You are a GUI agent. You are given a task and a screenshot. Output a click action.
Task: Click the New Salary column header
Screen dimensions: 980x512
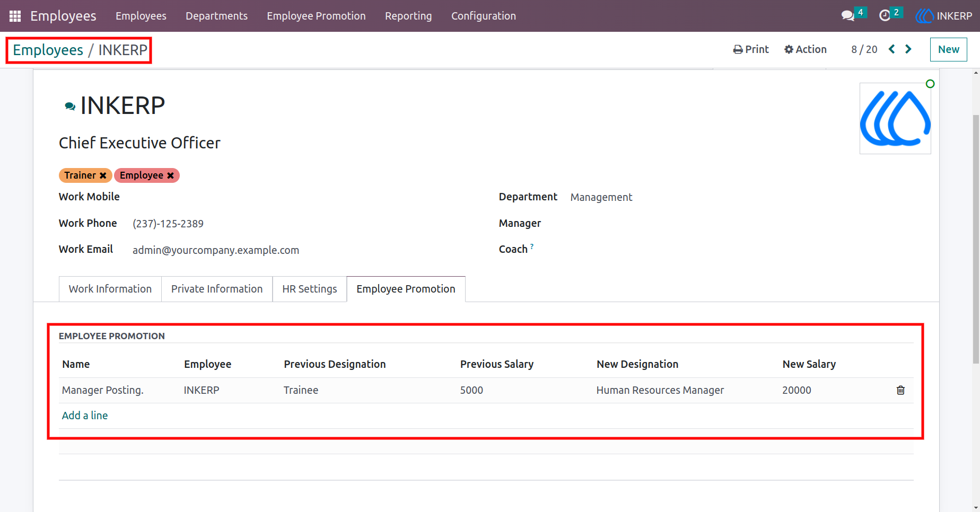coord(809,364)
